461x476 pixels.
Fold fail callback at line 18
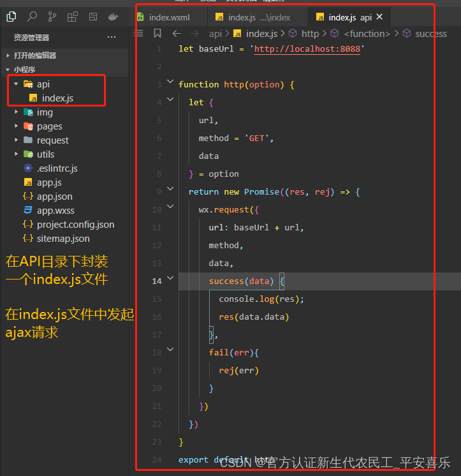[x=170, y=350]
